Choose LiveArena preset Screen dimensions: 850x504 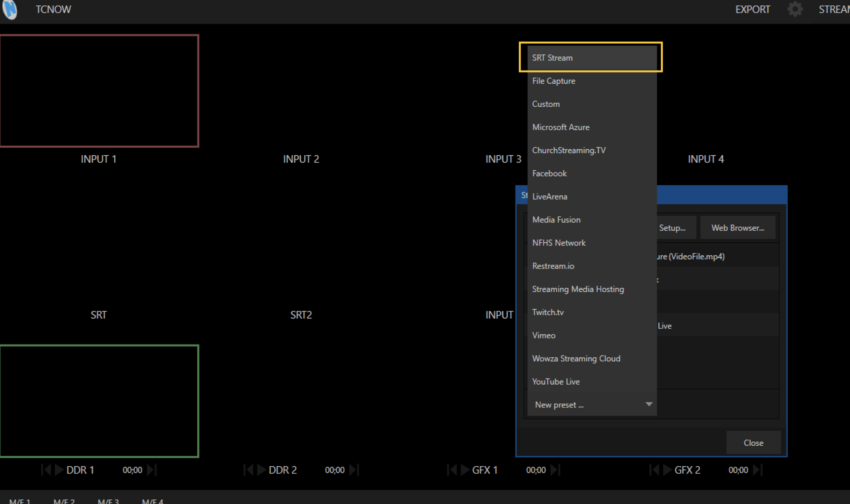click(x=592, y=196)
